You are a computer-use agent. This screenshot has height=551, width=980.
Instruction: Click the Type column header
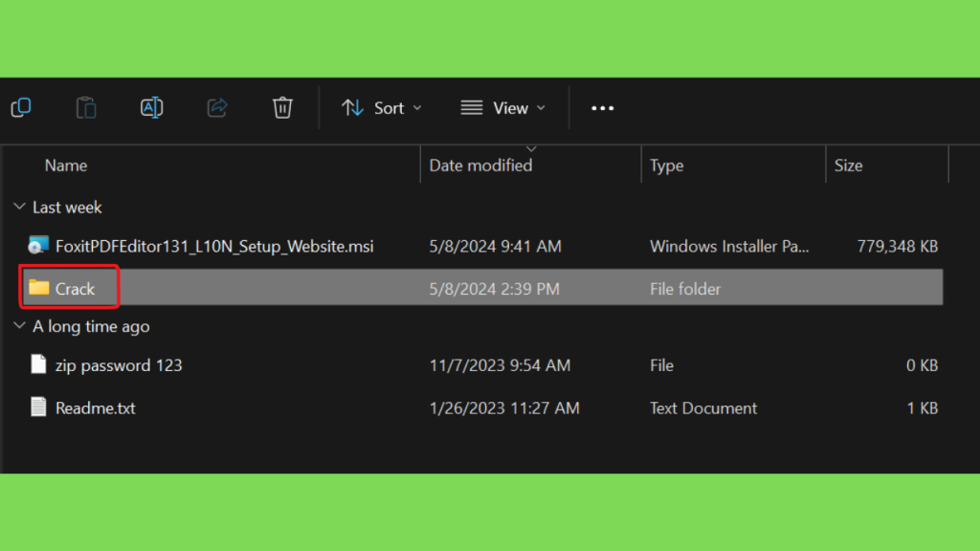[666, 165]
